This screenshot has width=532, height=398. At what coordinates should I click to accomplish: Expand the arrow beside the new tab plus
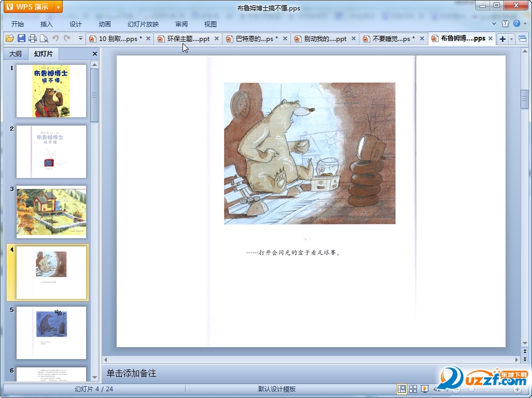coord(511,39)
